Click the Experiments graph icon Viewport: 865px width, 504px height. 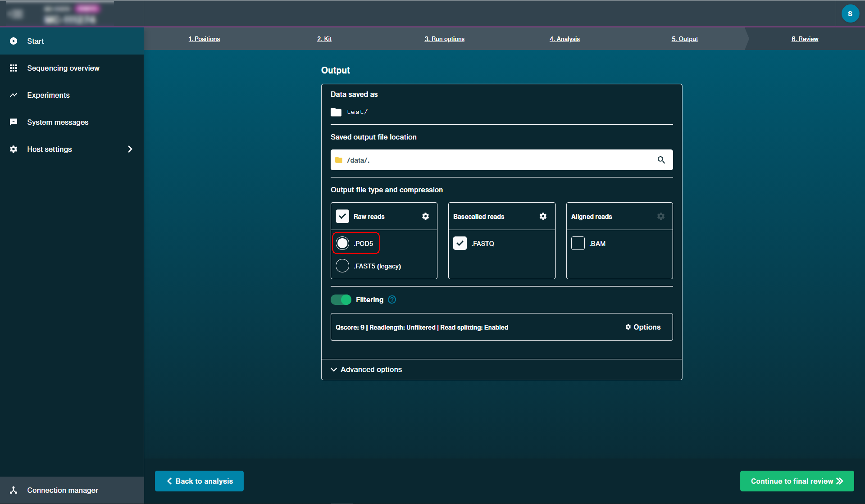[13, 95]
